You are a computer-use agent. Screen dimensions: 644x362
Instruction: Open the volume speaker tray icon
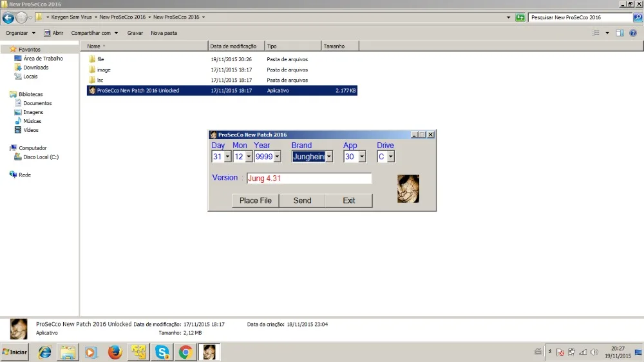point(594,352)
